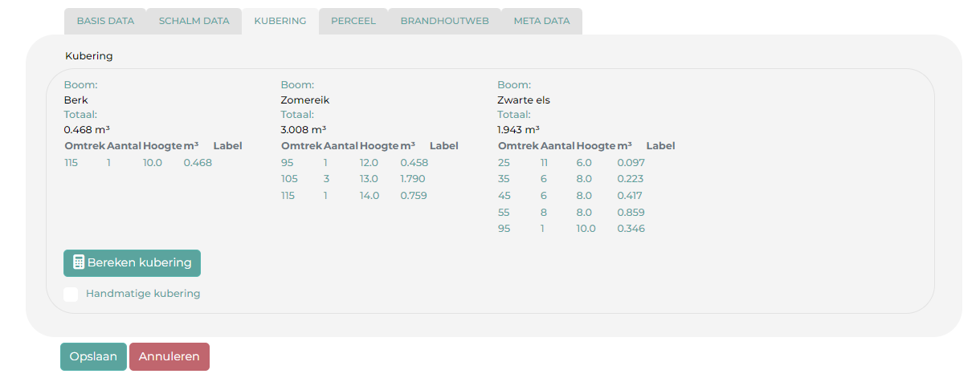This screenshot has width=980, height=382.
Task: Click the Handmatige kubering label text
Action: point(143,294)
